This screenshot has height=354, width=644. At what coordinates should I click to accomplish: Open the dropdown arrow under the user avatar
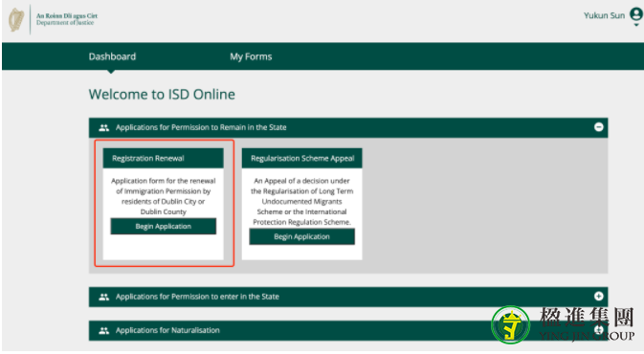[636, 25]
